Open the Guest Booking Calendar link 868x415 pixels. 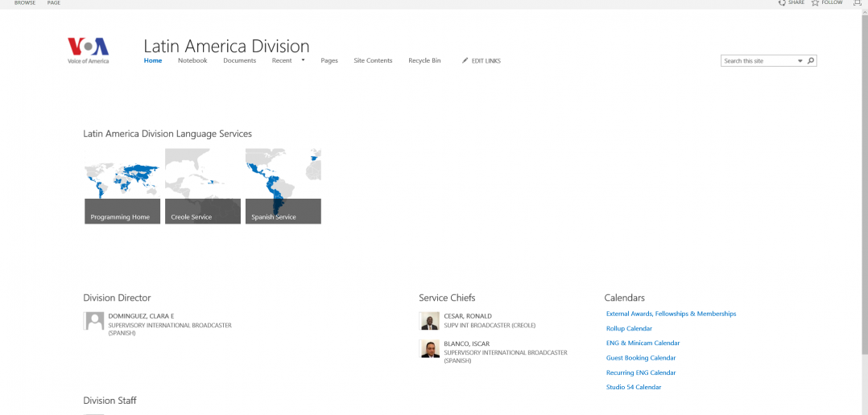pyautogui.click(x=641, y=358)
